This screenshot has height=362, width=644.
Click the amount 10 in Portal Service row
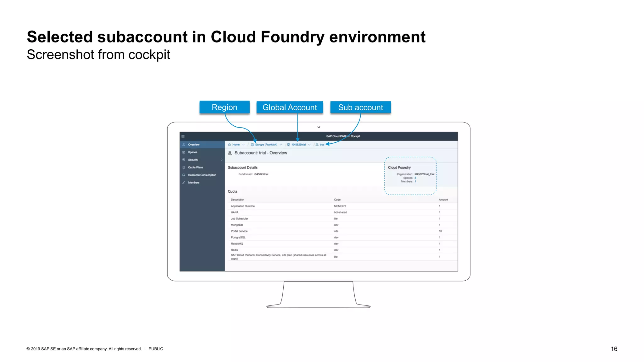tap(440, 231)
